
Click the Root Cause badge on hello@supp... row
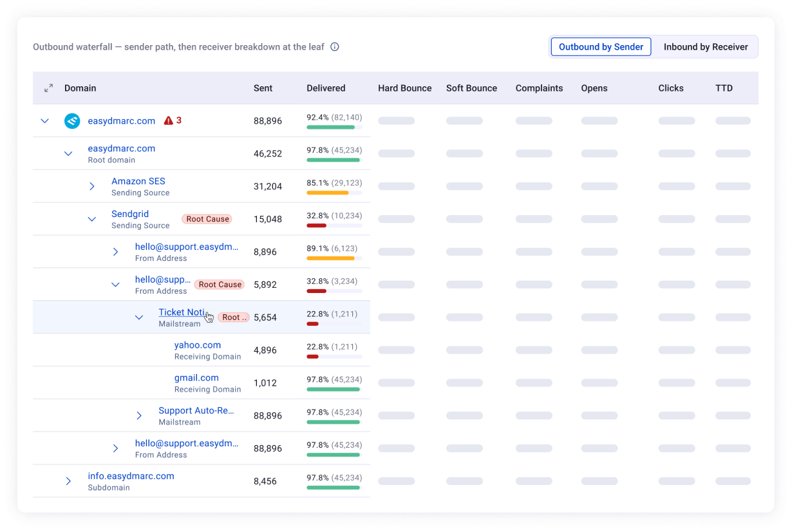(x=220, y=285)
